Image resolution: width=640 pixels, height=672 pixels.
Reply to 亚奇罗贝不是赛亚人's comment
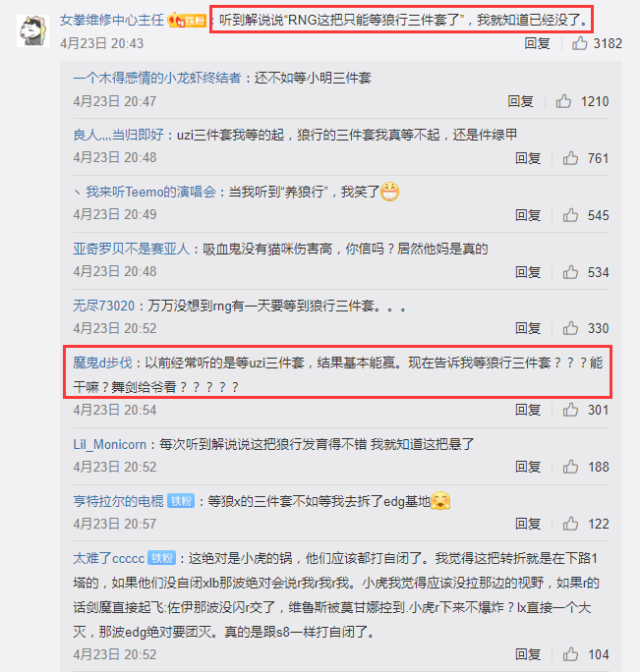coord(528,272)
